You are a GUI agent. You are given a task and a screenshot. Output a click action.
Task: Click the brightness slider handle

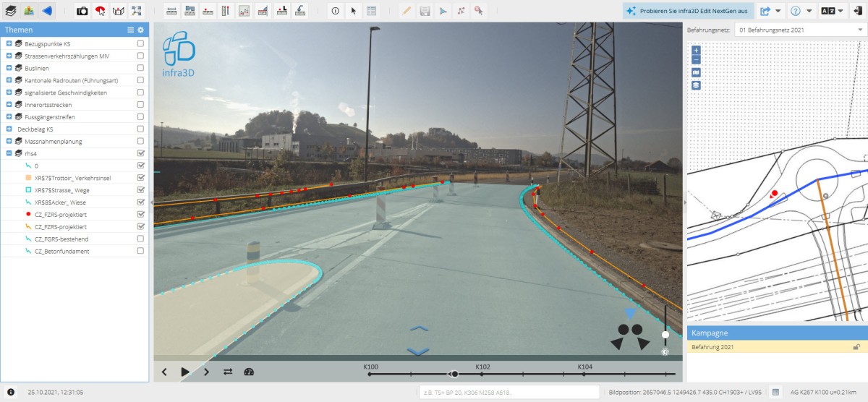(x=665, y=335)
